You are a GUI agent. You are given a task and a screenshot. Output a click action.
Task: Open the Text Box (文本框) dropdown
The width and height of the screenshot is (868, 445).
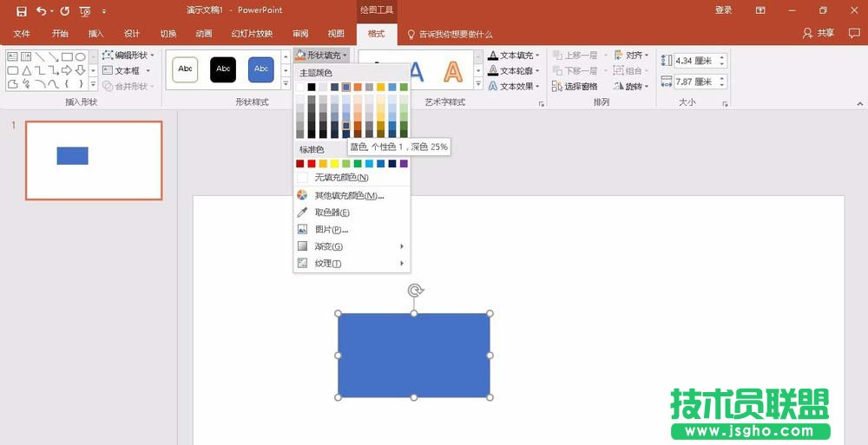[126, 71]
